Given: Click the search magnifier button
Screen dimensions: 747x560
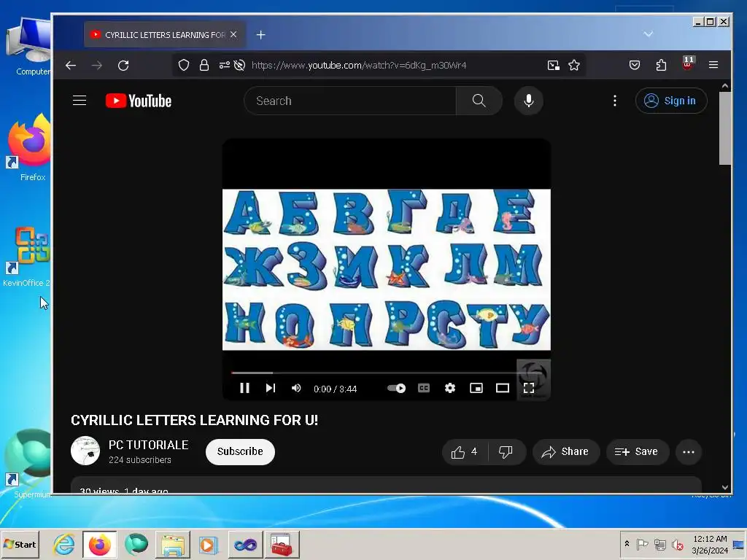Looking at the screenshot, I should click(x=479, y=101).
